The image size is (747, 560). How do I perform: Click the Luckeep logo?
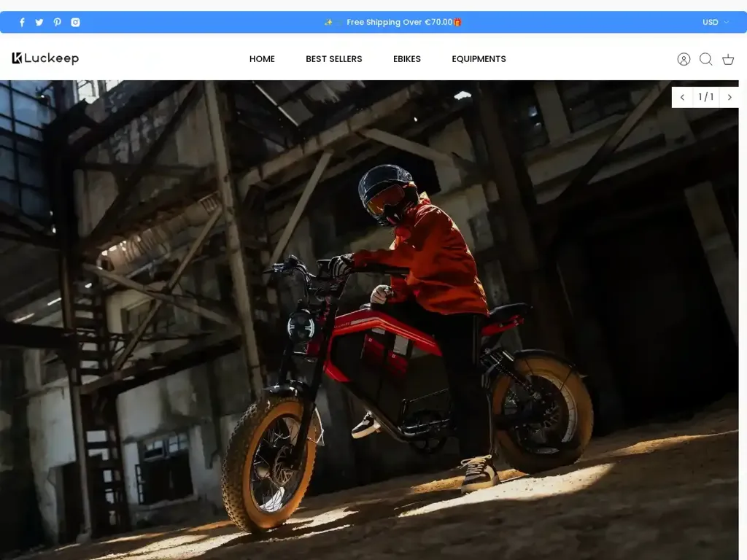pos(45,58)
